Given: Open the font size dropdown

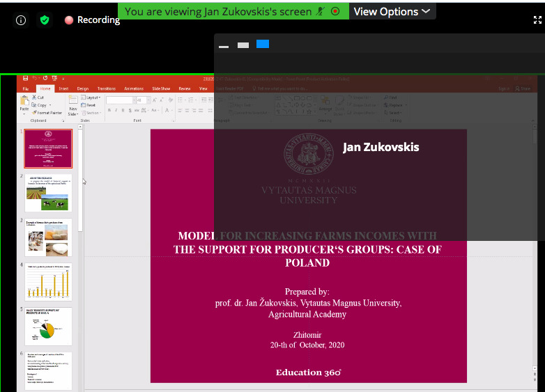Looking at the screenshot, I should 148,100.
